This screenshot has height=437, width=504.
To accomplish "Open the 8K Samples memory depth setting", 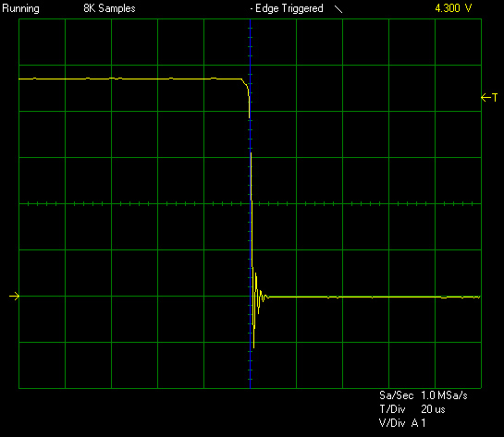I will [109, 8].
